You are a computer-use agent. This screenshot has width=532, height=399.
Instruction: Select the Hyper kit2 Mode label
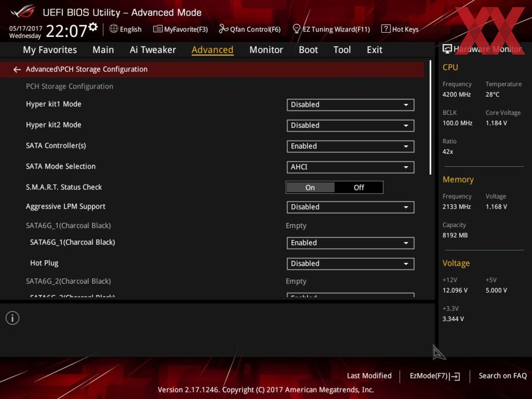point(54,125)
